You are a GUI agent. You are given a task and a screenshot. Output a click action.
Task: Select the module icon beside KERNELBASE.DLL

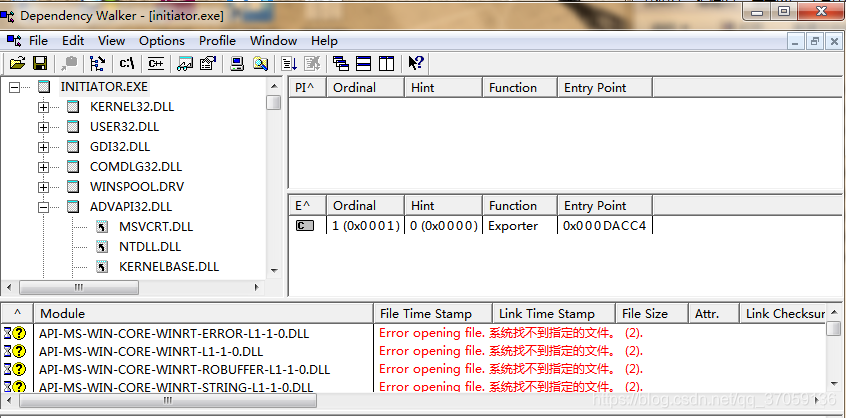pos(102,266)
